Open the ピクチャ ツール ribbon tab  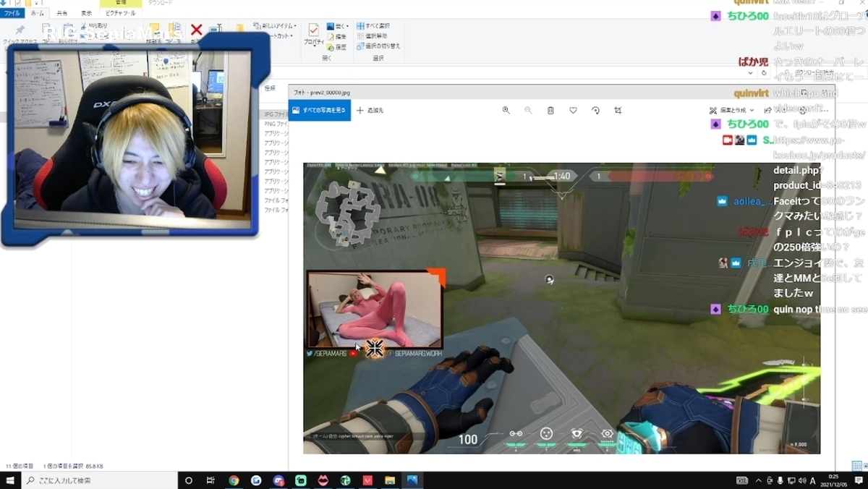tap(119, 13)
